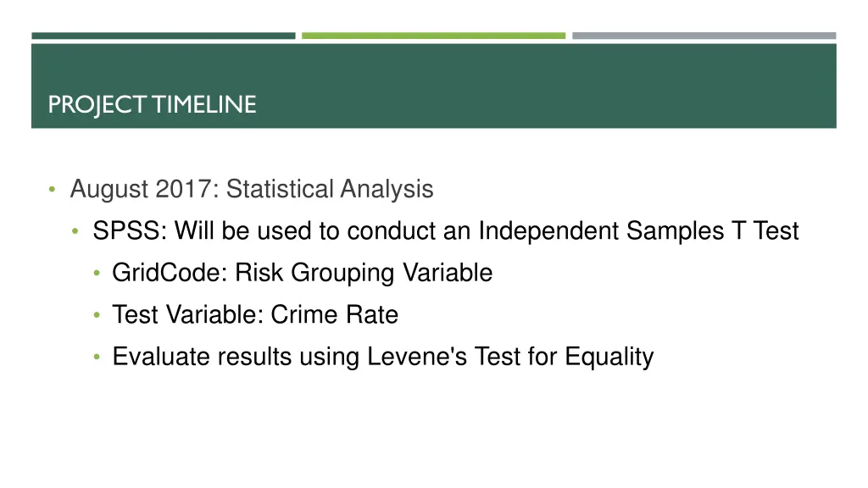Click the 'Test Variable: Crime Rate' line

point(255,315)
